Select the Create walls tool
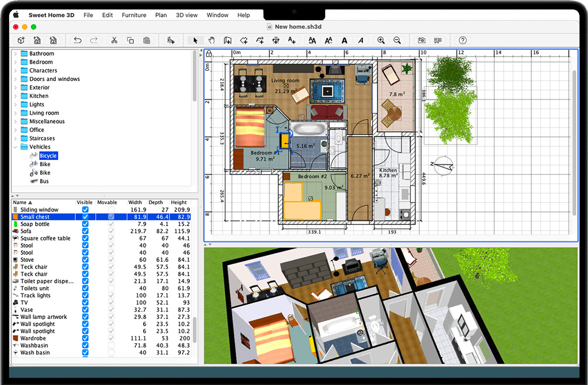Screen dimensions: 588x385 (228, 40)
